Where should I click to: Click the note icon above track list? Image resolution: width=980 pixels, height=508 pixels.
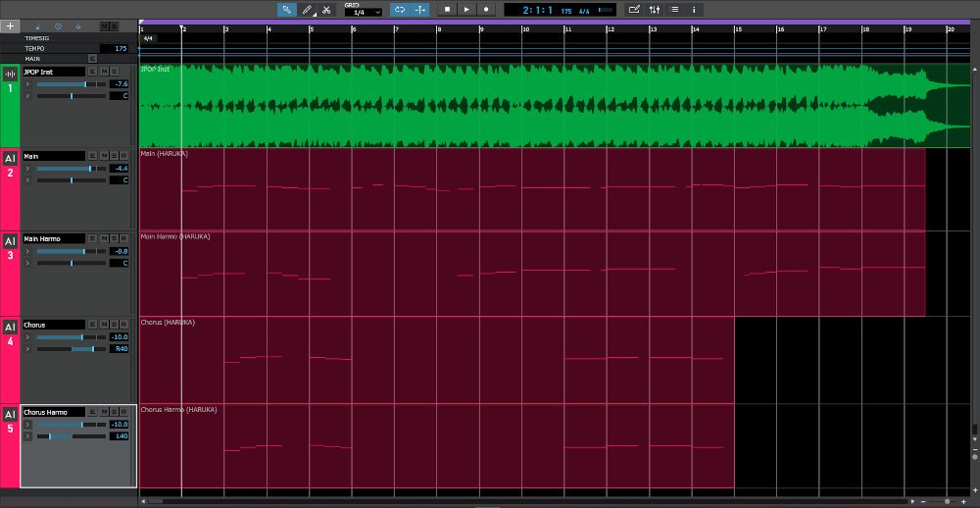point(37,26)
